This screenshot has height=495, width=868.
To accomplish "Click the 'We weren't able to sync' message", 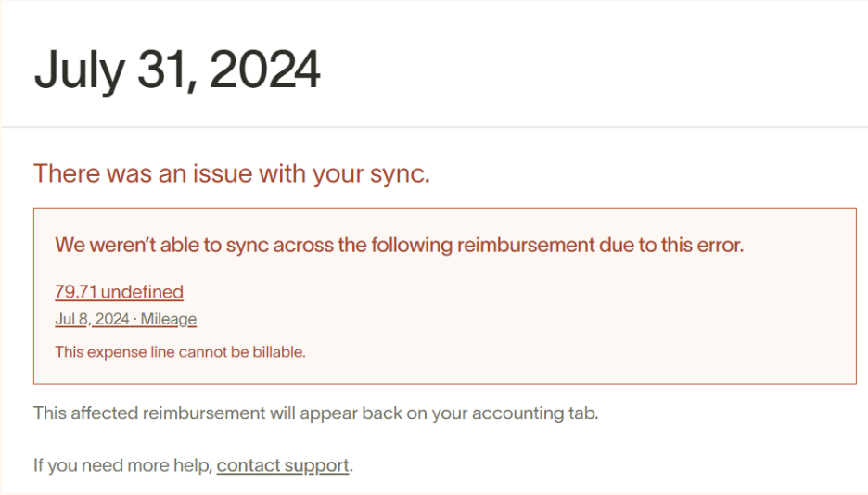I will (x=399, y=245).
